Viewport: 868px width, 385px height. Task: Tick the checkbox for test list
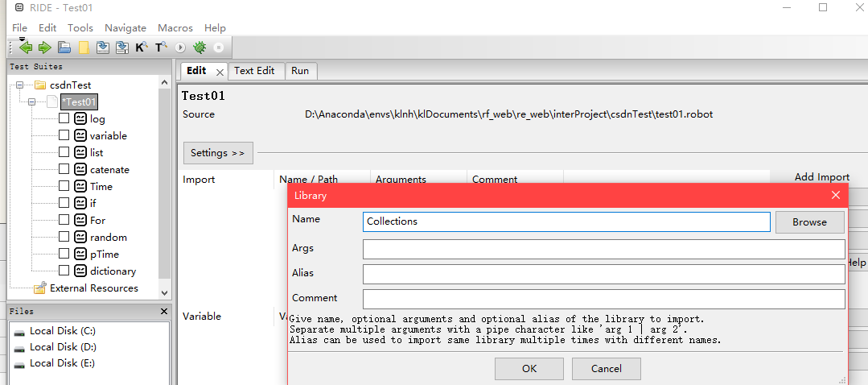pos(64,152)
